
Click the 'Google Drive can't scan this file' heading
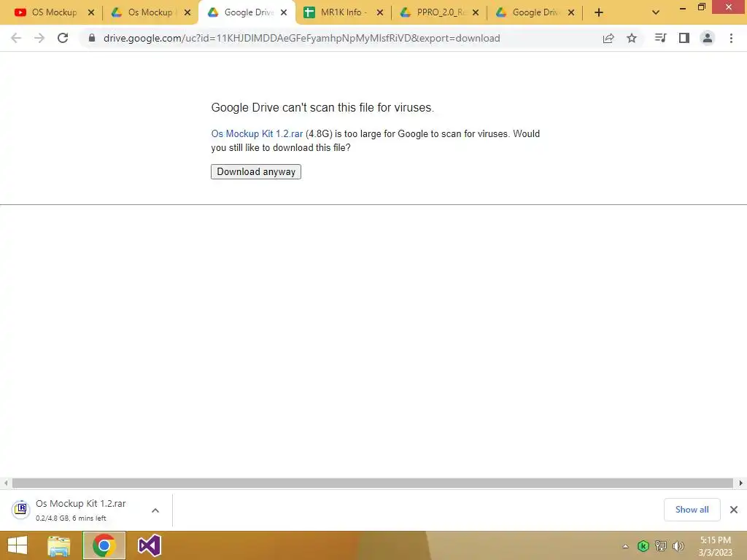322,108
